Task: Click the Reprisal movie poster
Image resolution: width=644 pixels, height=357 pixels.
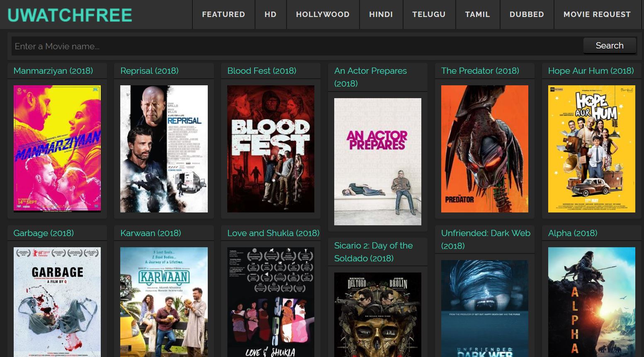Action: click(x=164, y=149)
